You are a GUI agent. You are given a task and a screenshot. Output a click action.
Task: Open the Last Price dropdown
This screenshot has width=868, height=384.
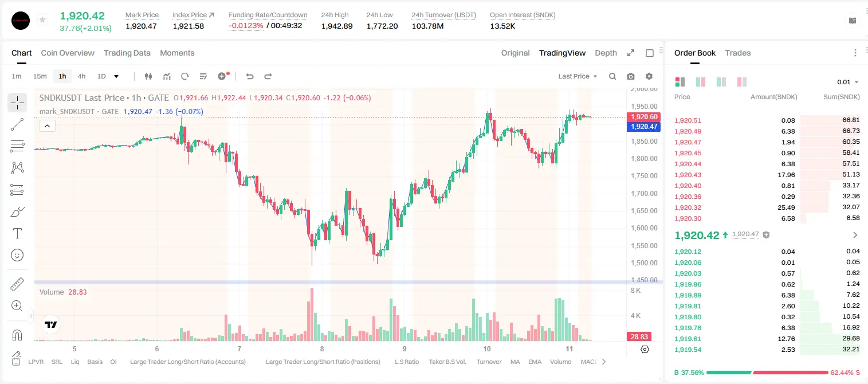pos(578,76)
